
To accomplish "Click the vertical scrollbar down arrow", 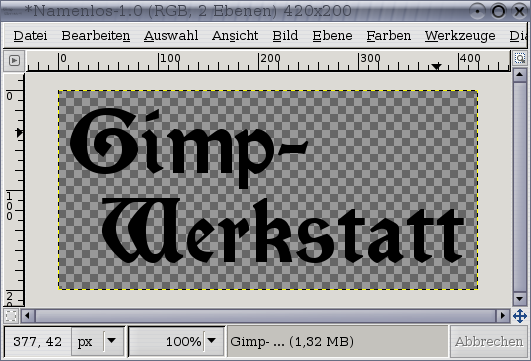I will (519, 299).
